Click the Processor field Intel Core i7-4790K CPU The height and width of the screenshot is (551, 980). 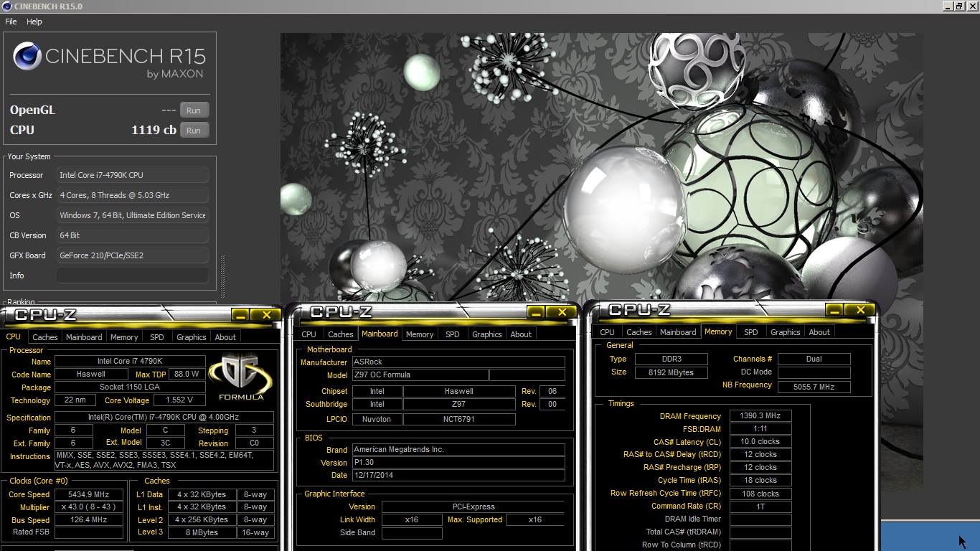[x=133, y=175]
